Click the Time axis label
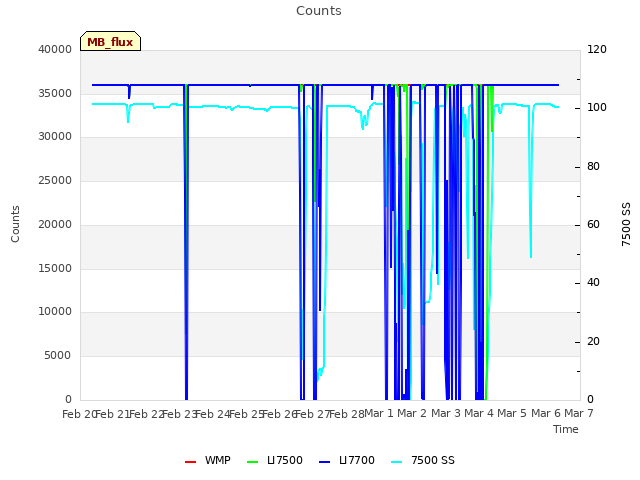Image resolution: width=640 pixels, height=480 pixels. click(x=566, y=429)
